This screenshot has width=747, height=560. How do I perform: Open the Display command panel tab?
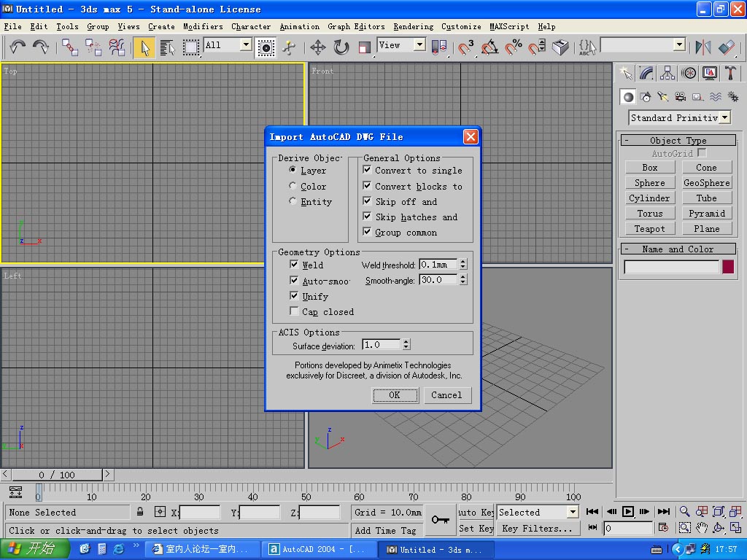[710, 73]
